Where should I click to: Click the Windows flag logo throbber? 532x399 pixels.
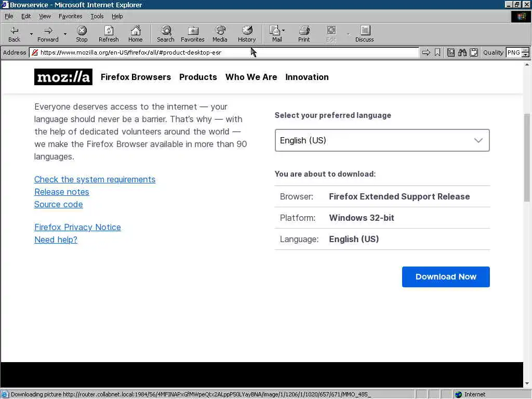click(521, 16)
